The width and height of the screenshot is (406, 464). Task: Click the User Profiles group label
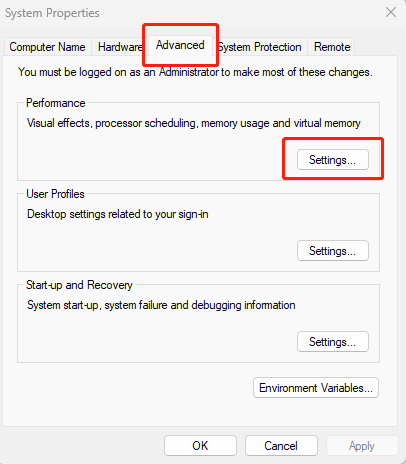coord(55,194)
